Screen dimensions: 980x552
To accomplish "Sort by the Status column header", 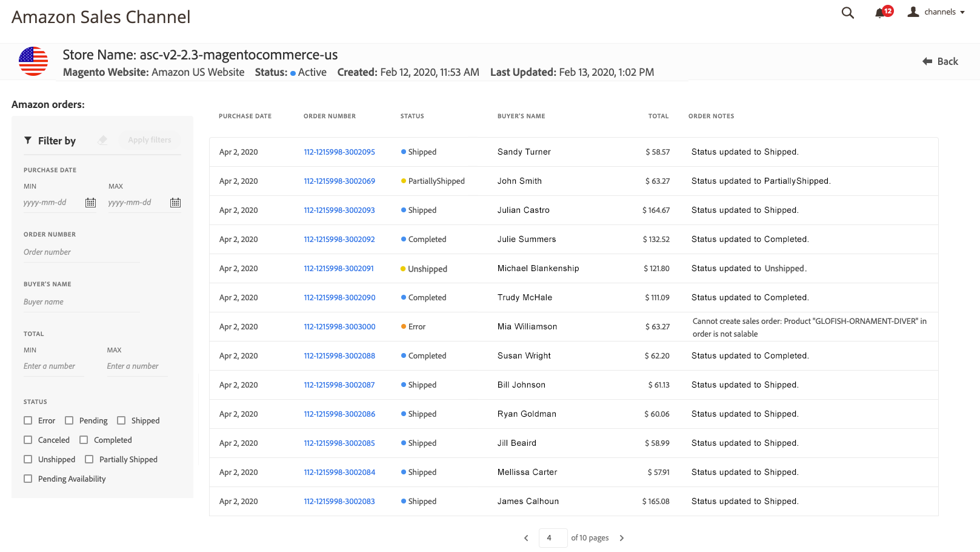I will (412, 116).
